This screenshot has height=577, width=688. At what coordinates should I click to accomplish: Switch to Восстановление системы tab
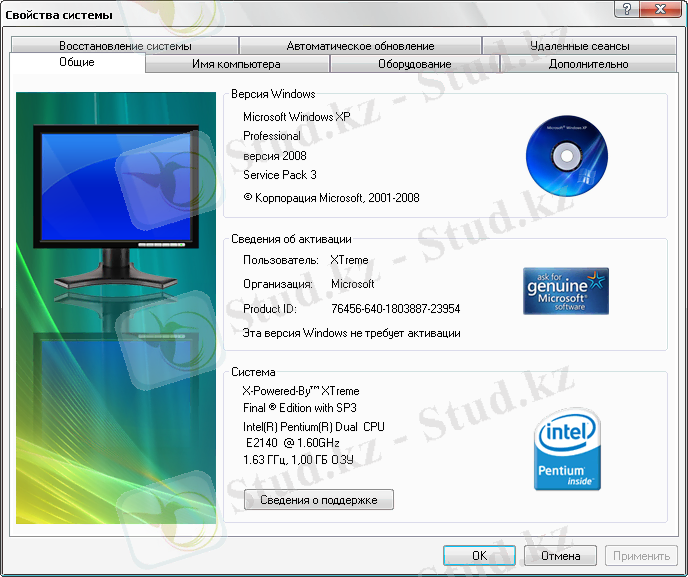tap(125, 46)
